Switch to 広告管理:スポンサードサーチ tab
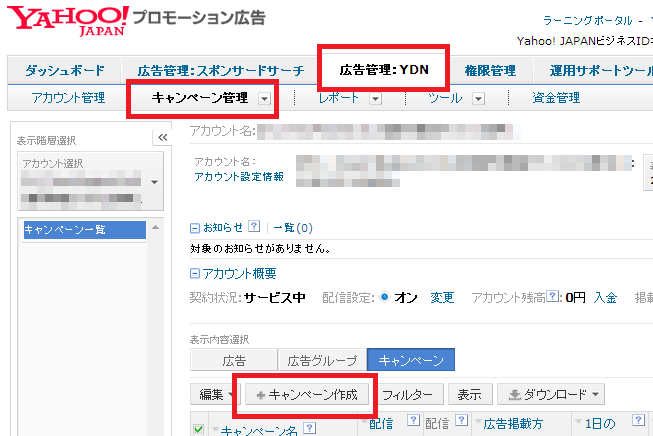The height and width of the screenshot is (436, 653). pos(221,70)
